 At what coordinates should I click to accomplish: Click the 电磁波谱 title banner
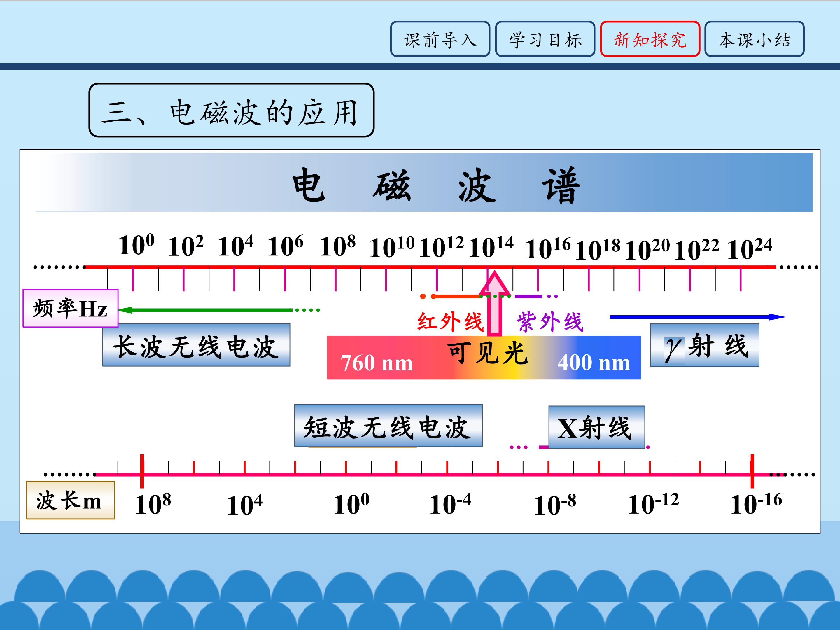[424, 182]
